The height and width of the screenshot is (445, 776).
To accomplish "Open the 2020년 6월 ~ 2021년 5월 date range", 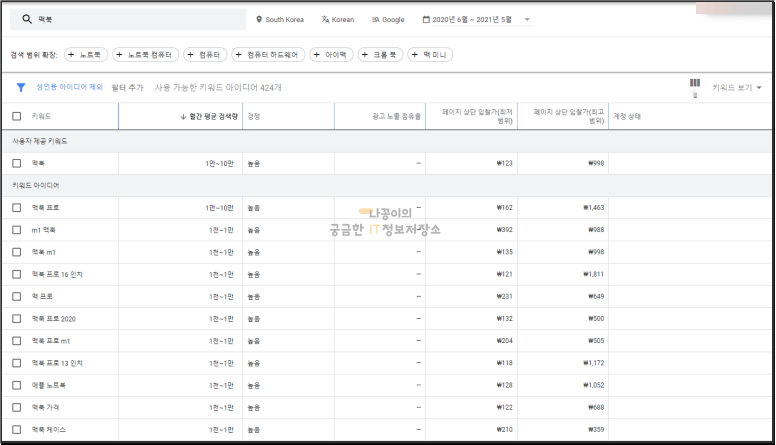I will tap(472, 19).
